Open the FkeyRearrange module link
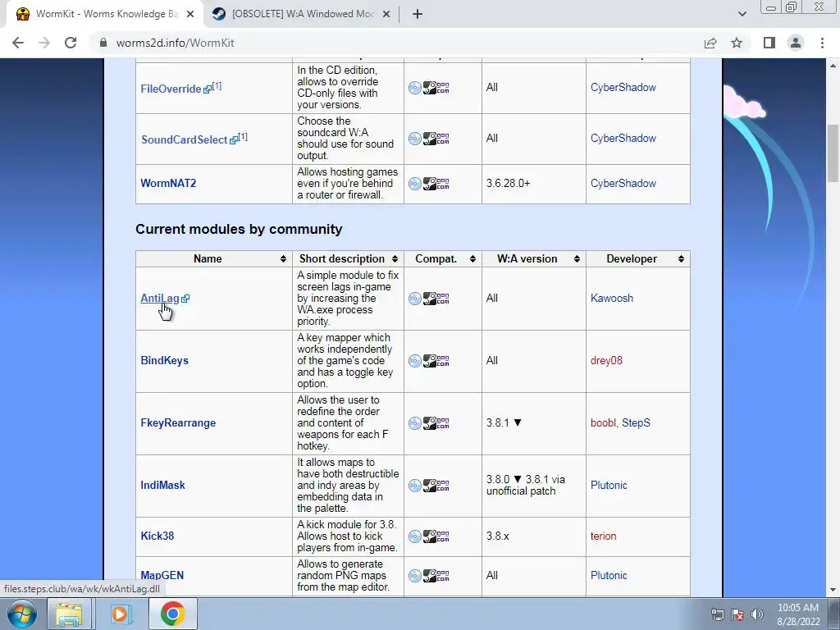The width and height of the screenshot is (840, 630). click(x=178, y=422)
